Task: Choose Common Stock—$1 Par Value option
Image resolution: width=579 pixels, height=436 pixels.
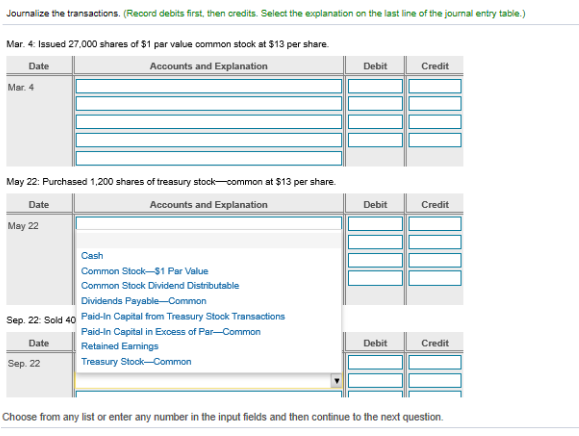Action: (x=145, y=271)
